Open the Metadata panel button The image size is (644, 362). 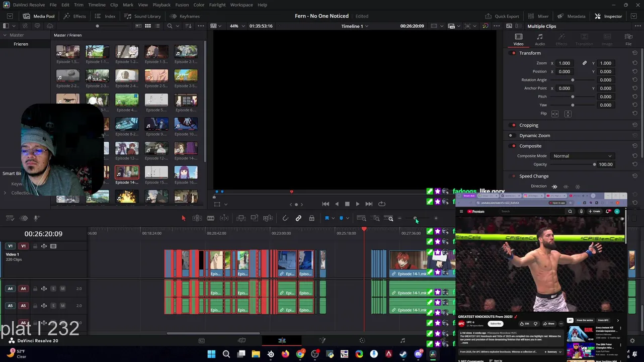pyautogui.click(x=571, y=16)
